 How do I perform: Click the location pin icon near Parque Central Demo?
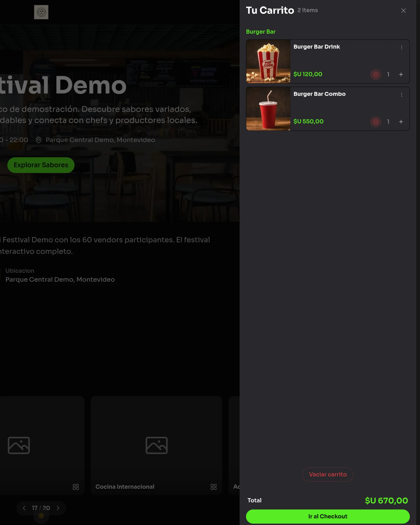pos(39,140)
